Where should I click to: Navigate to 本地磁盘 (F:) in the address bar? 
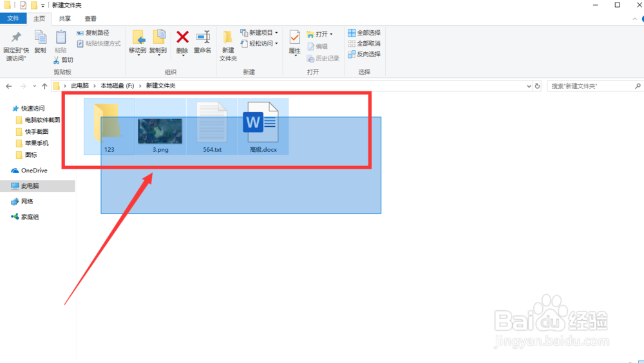117,86
